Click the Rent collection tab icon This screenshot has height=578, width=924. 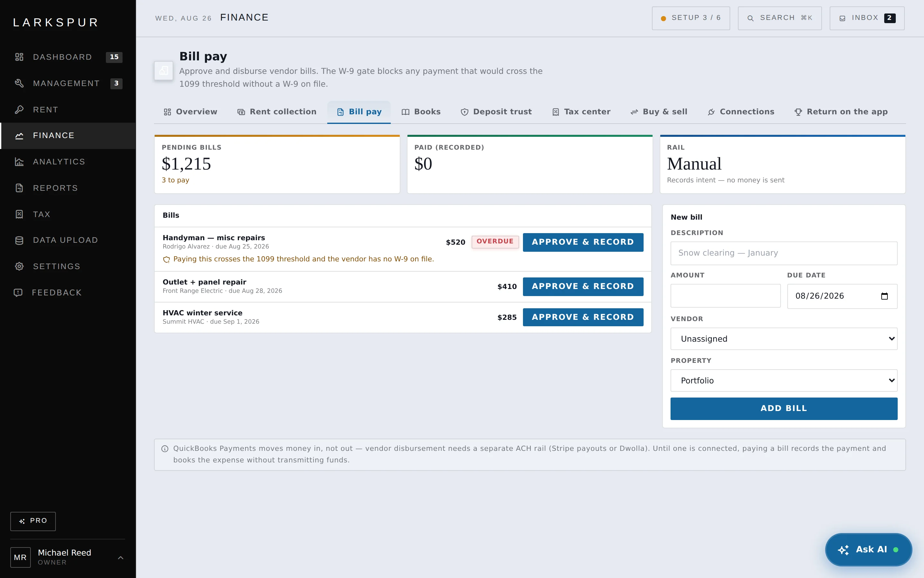click(x=241, y=112)
